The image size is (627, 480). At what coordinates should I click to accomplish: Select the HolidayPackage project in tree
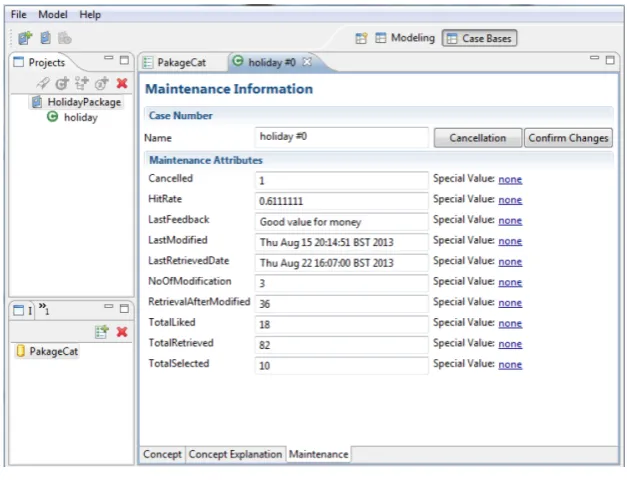click(77, 102)
